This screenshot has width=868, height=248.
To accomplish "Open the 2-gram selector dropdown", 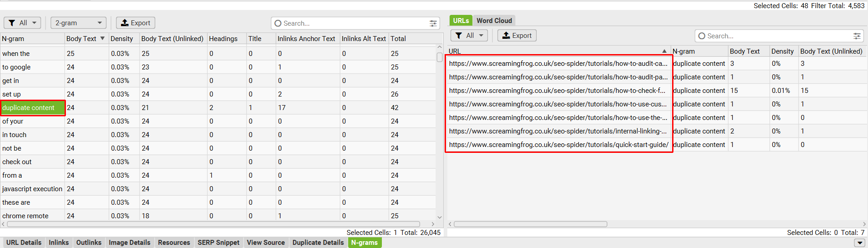I will pos(79,23).
